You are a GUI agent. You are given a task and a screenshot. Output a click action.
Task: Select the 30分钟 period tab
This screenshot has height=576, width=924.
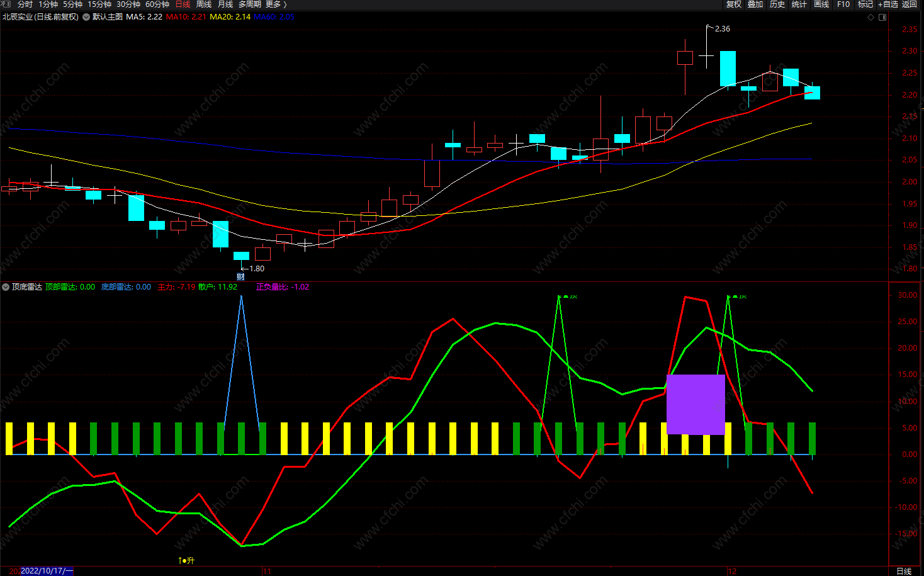[x=128, y=4]
